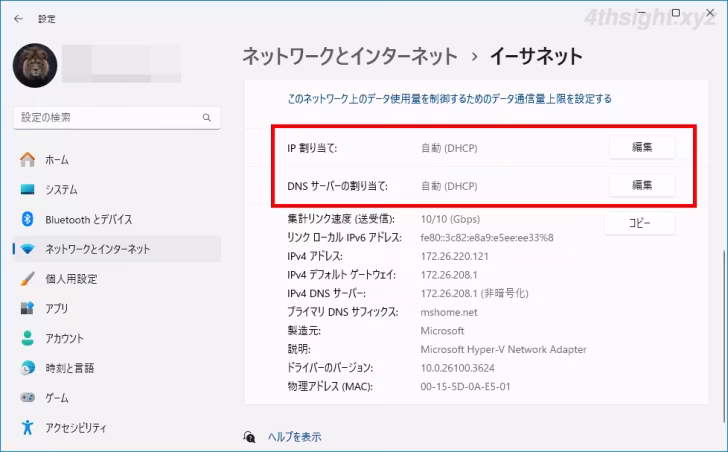The width and height of the screenshot is (728, 452).
Task: Click 編集 button for IP 割り当て
Action: point(642,147)
